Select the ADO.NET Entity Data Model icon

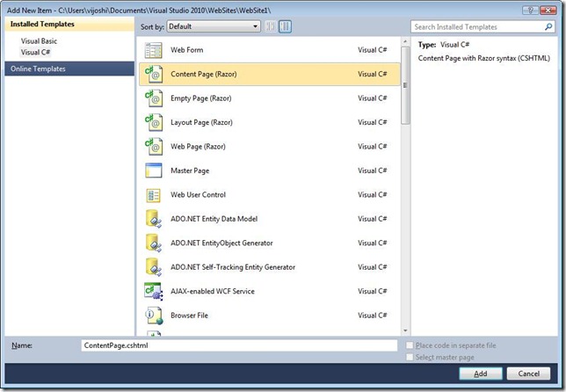(x=154, y=219)
